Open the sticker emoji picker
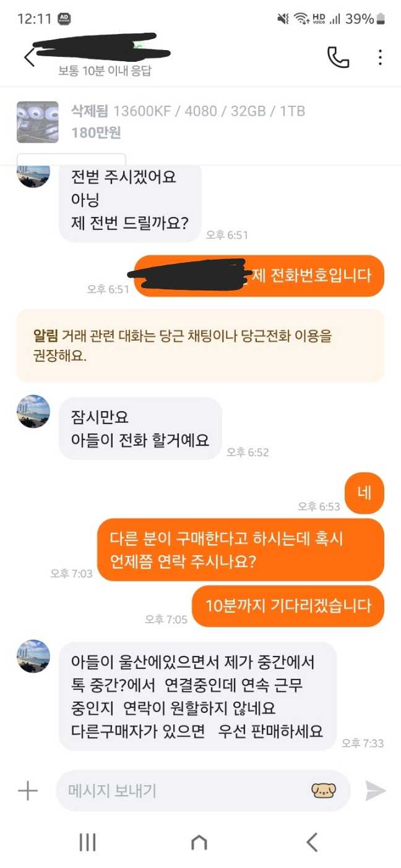The width and height of the screenshot is (401, 868). pos(323,790)
